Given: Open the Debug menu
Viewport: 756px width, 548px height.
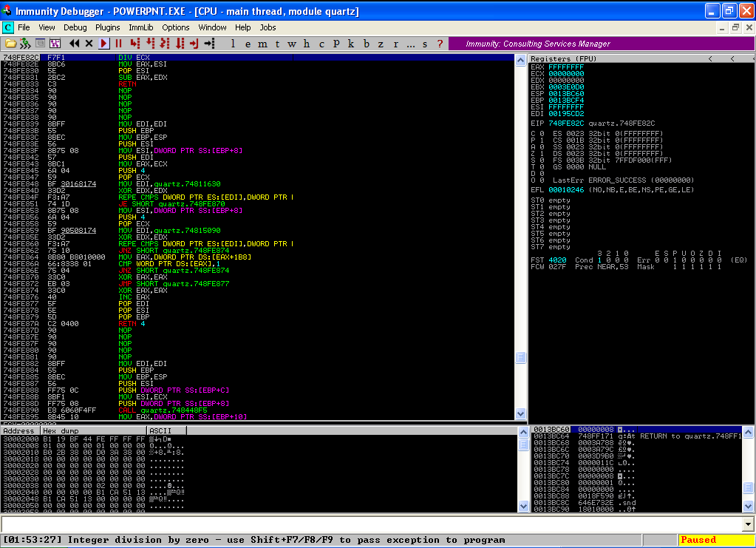Looking at the screenshot, I should [x=75, y=27].
